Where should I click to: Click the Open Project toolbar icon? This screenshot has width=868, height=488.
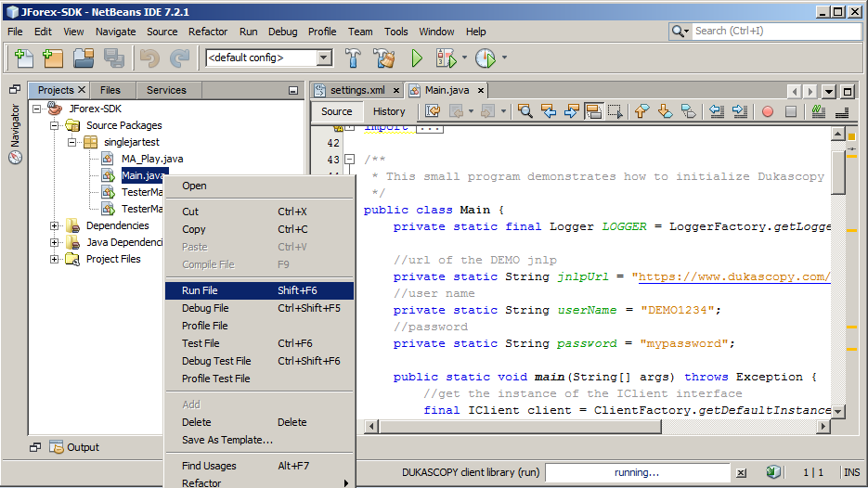tap(84, 58)
